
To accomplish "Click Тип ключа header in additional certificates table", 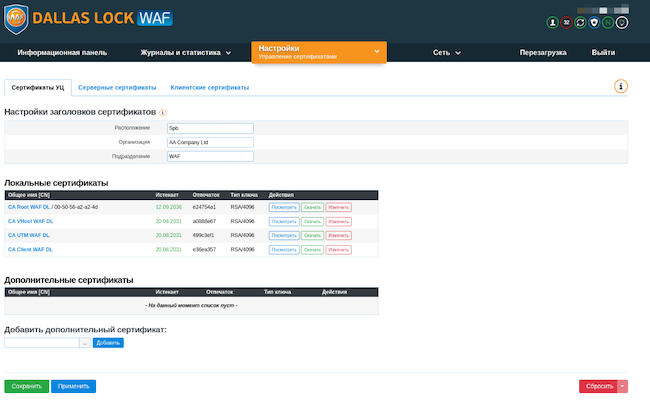I will point(277,292).
